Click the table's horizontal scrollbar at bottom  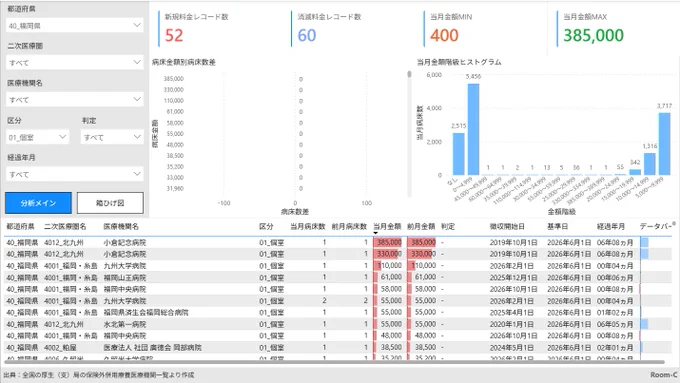(x=334, y=362)
